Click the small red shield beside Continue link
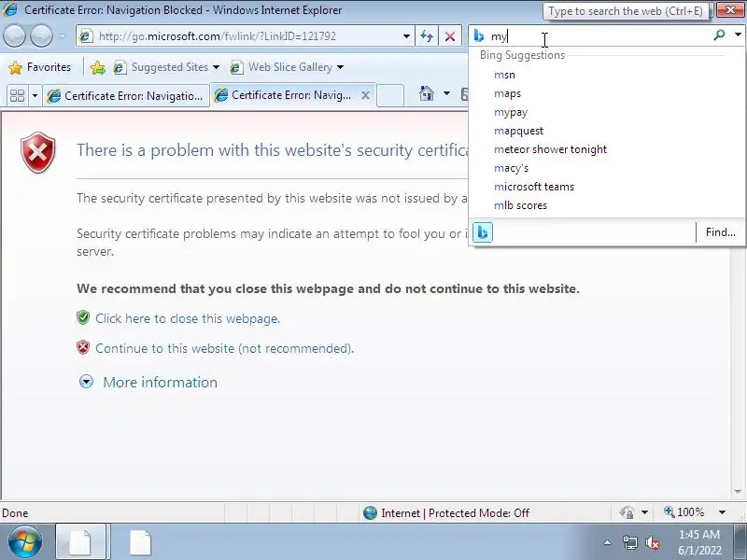 83,347
